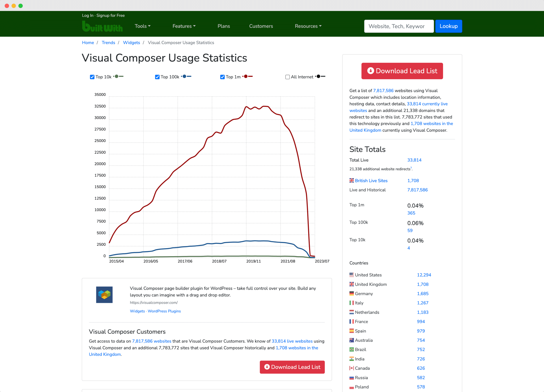Enable the All Internet series checkbox
The height and width of the screenshot is (392, 544).
[287, 77]
